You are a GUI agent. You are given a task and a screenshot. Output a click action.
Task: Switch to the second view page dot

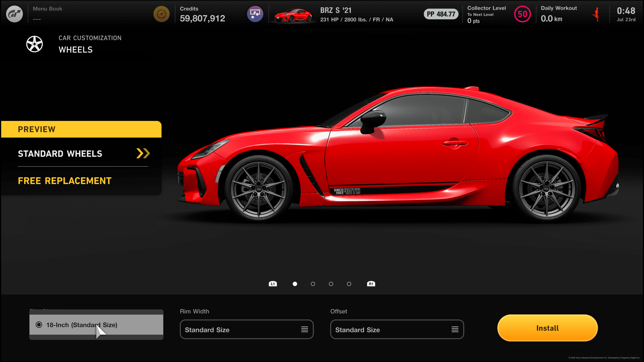313,284
